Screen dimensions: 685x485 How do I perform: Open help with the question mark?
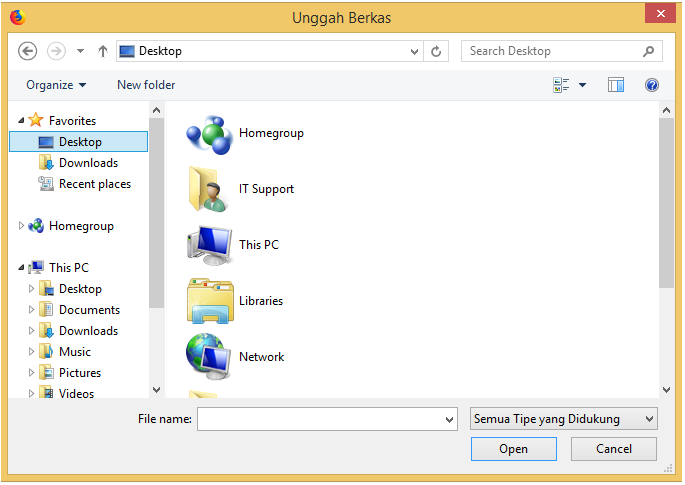point(651,85)
